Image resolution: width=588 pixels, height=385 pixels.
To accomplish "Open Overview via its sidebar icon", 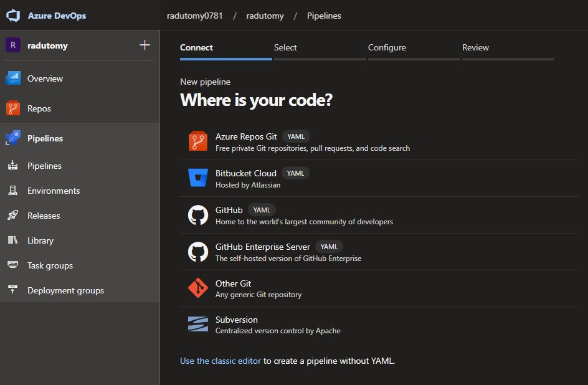I will [13, 78].
